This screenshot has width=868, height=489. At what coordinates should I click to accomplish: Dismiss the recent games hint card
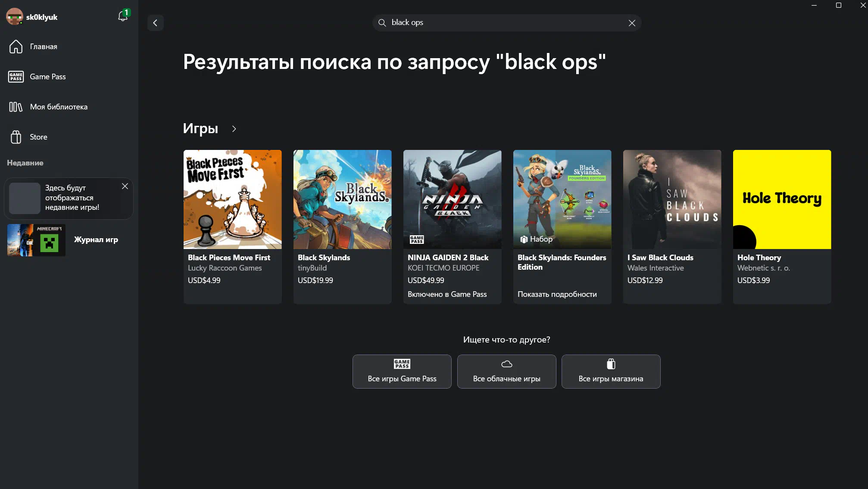click(x=125, y=186)
